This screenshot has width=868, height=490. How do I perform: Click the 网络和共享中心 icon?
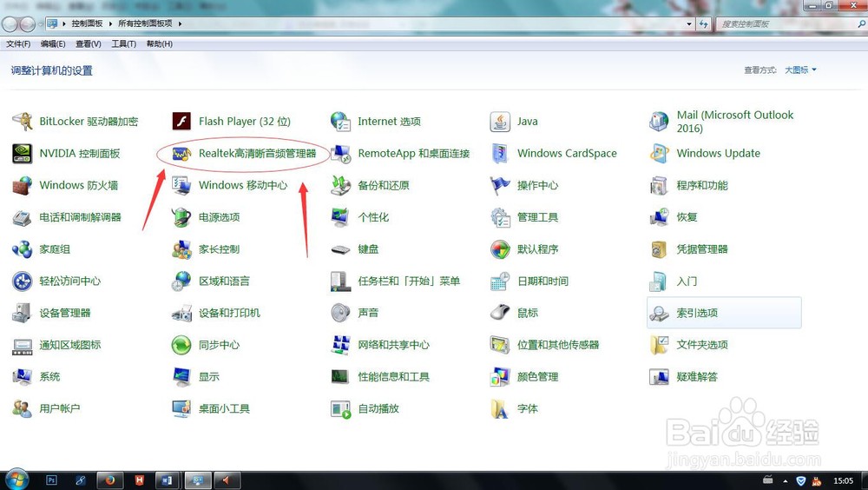click(x=340, y=345)
